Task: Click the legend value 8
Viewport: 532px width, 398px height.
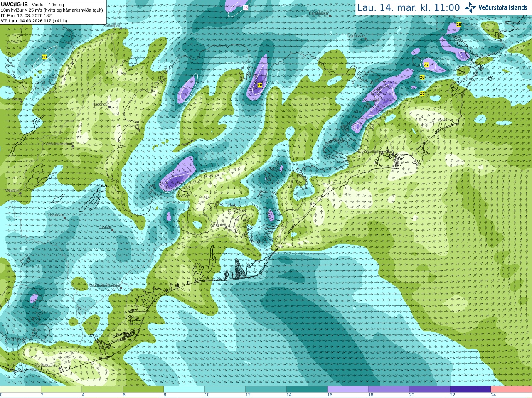Action: pyautogui.click(x=165, y=395)
